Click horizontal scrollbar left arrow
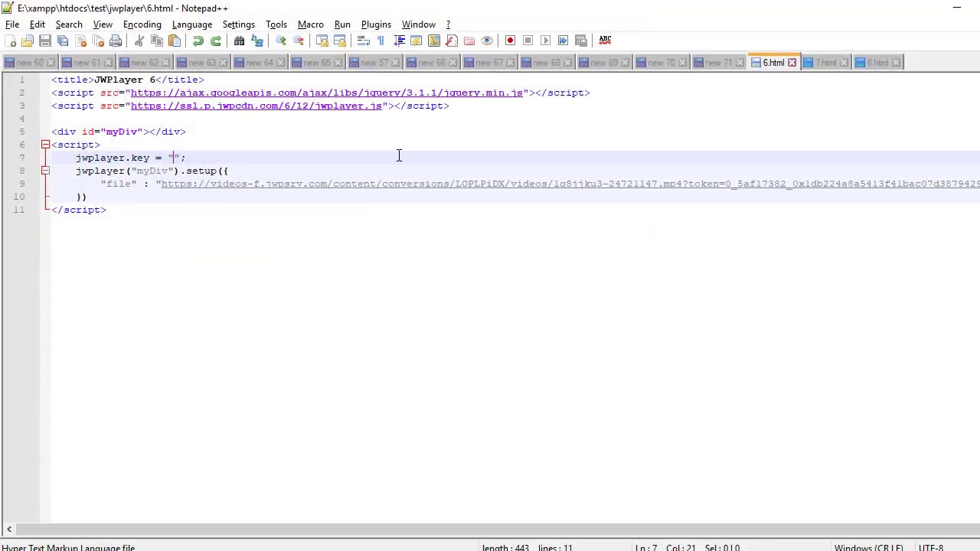 (x=9, y=529)
